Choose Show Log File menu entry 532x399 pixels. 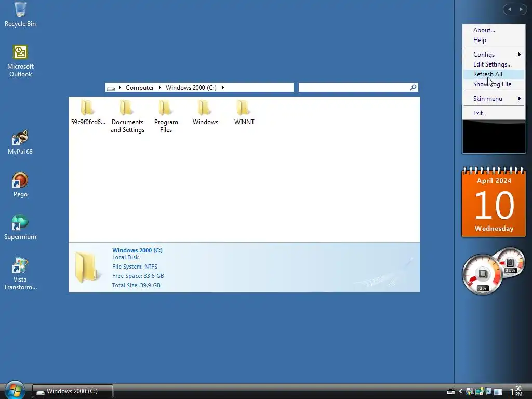(x=494, y=84)
